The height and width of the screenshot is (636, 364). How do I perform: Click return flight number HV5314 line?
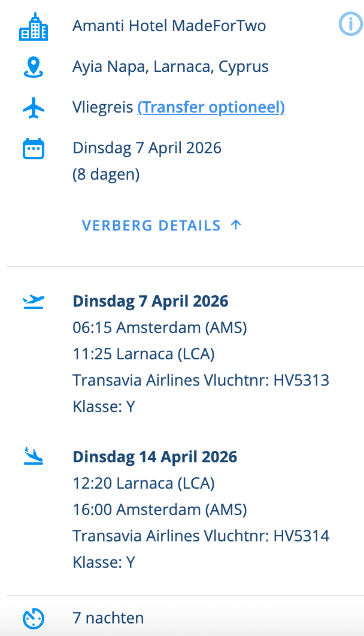[201, 536]
